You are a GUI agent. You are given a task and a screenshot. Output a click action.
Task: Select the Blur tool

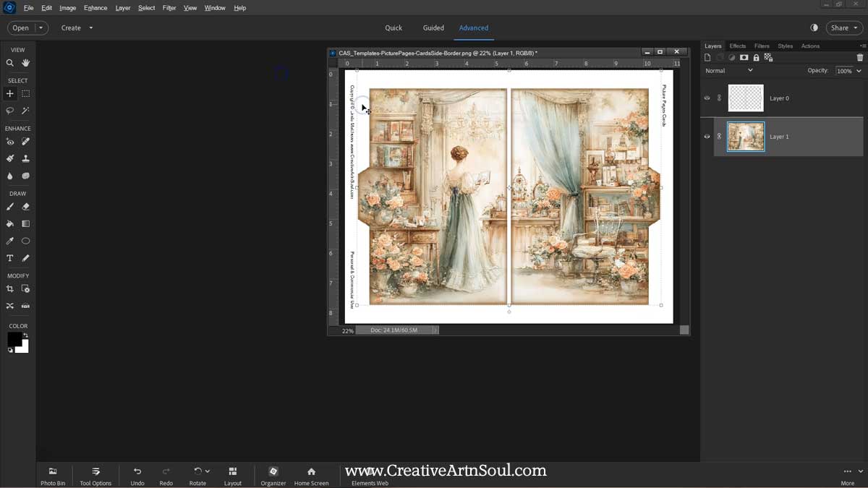click(10, 176)
